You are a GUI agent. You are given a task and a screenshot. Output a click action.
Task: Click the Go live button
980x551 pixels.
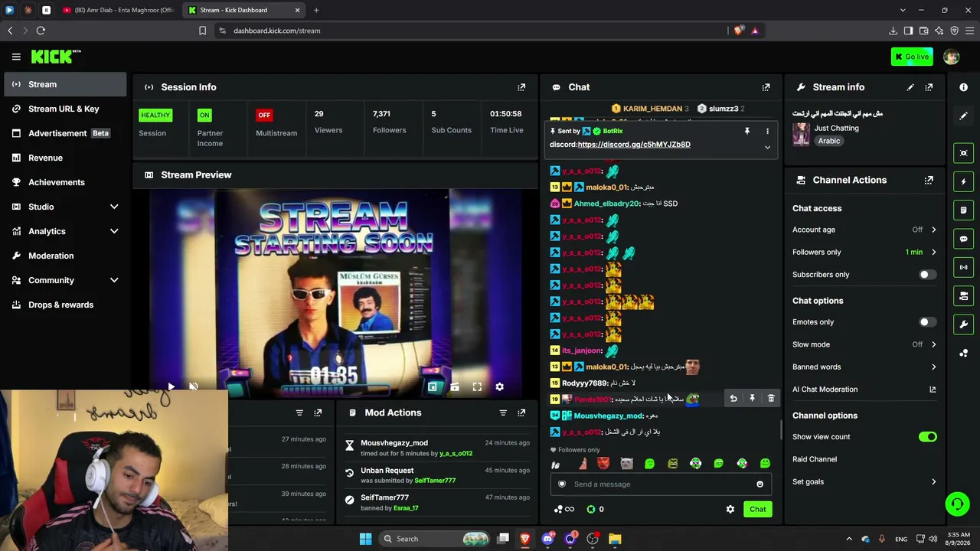912,57
